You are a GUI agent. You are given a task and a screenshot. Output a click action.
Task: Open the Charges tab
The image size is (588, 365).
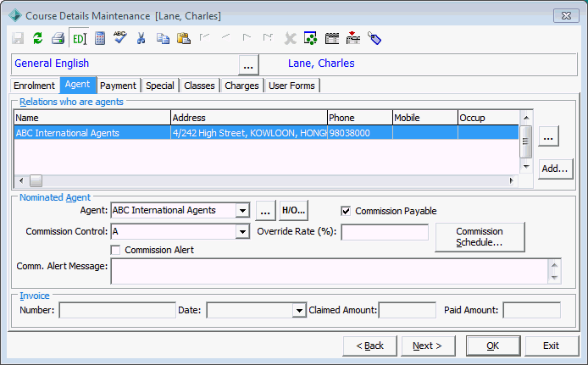click(x=241, y=86)
